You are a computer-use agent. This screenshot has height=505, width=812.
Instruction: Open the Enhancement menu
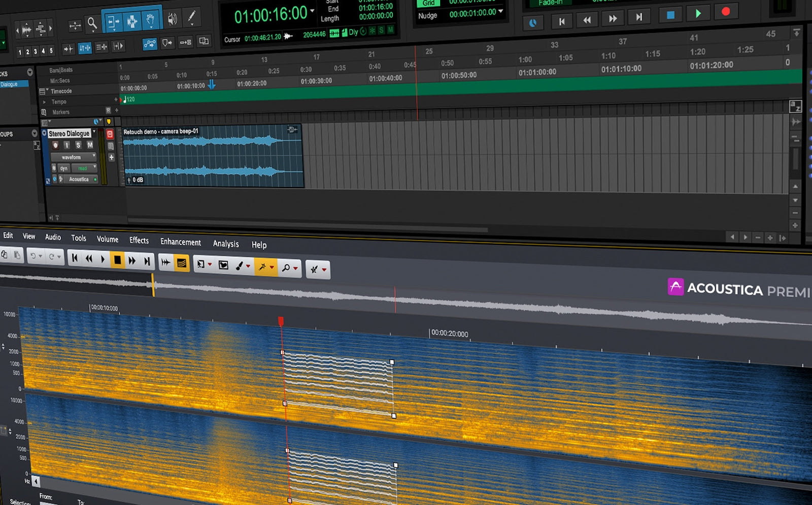tap(180, 242)
